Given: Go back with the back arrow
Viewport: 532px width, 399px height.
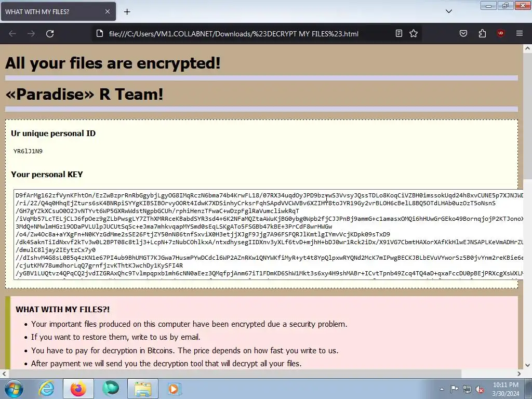Looking at the screenshot, I should (12, 34).
